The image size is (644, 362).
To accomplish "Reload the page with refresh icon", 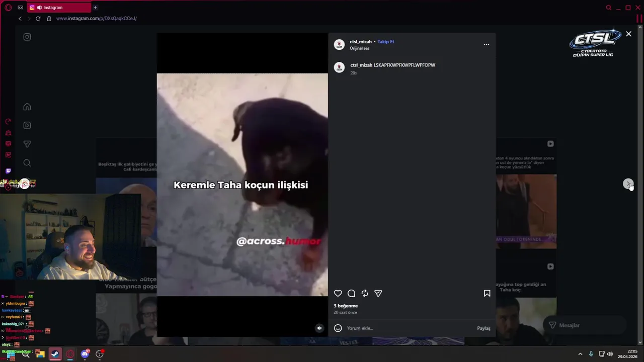I will (x=38, y=19).
